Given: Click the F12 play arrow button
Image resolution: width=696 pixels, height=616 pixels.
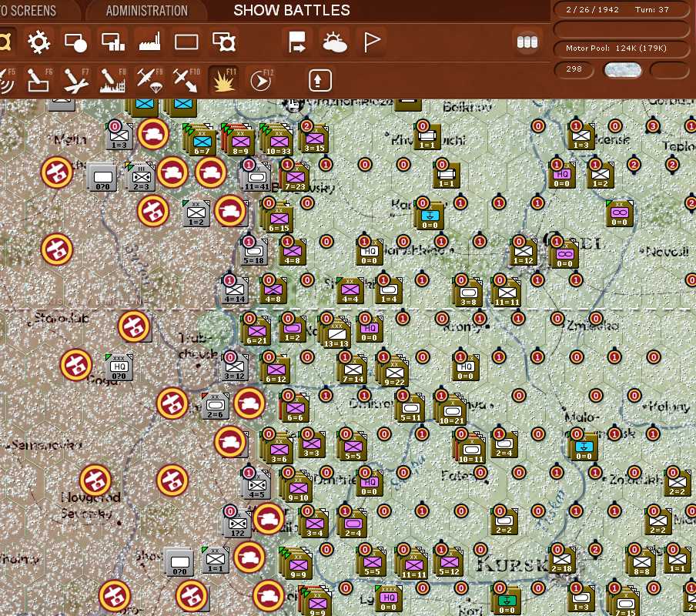Looking at the screenshot, I should point(261,81).
